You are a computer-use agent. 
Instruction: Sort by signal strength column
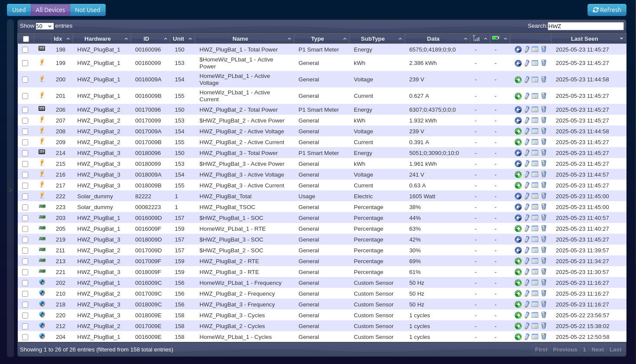[x=480, y=39]
